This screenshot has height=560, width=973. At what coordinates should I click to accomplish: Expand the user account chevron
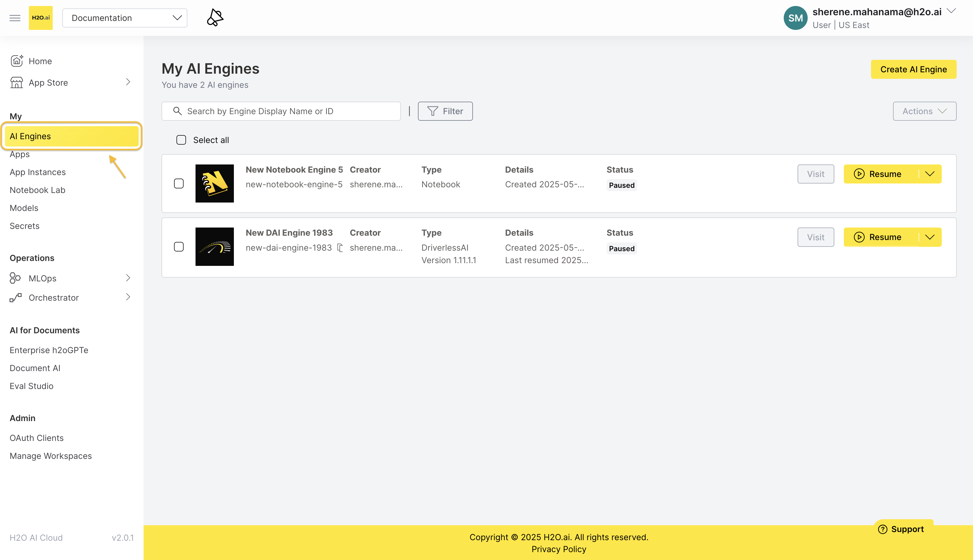click(951, 11)
